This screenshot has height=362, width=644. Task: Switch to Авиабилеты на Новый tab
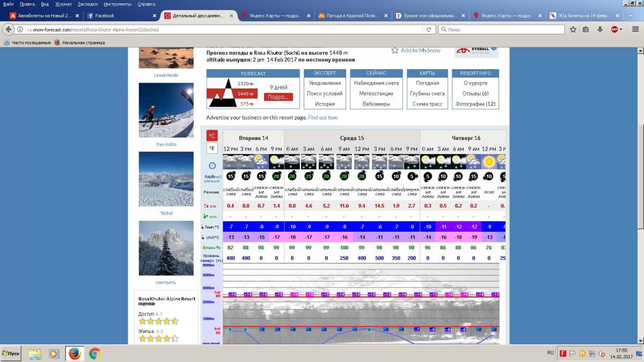[44, 16]
